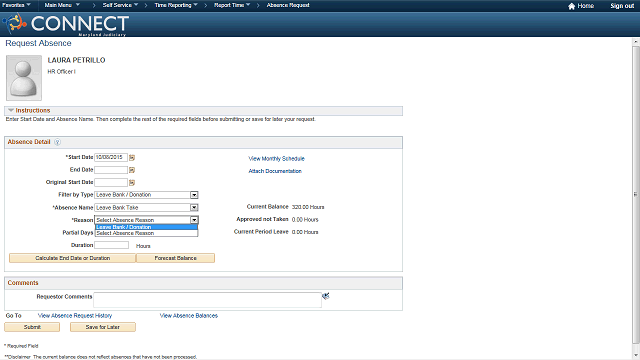The height and width of the screenshot is (360, 640).
Task: Click Calculate End Date or Duration
Action: point(72,258)
